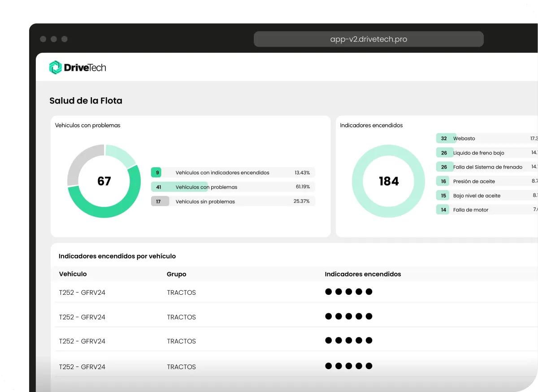Click the app-v2.drivetech.pro address bar
This screenshot has height=392, width=538.
pyautogui.click(x=369, y=39)
